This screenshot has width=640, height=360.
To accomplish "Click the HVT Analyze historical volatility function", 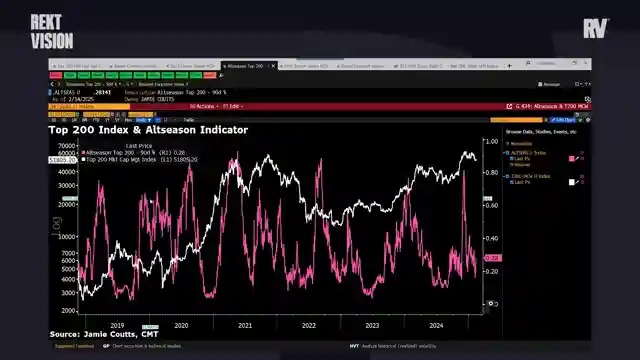I will pyautogui.click(x=393, y=346).
